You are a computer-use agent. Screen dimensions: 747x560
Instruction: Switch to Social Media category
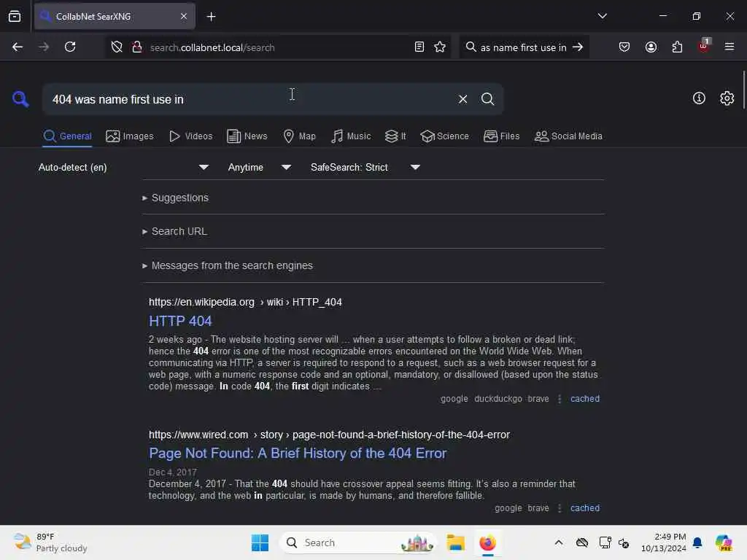tap(568, 136)
